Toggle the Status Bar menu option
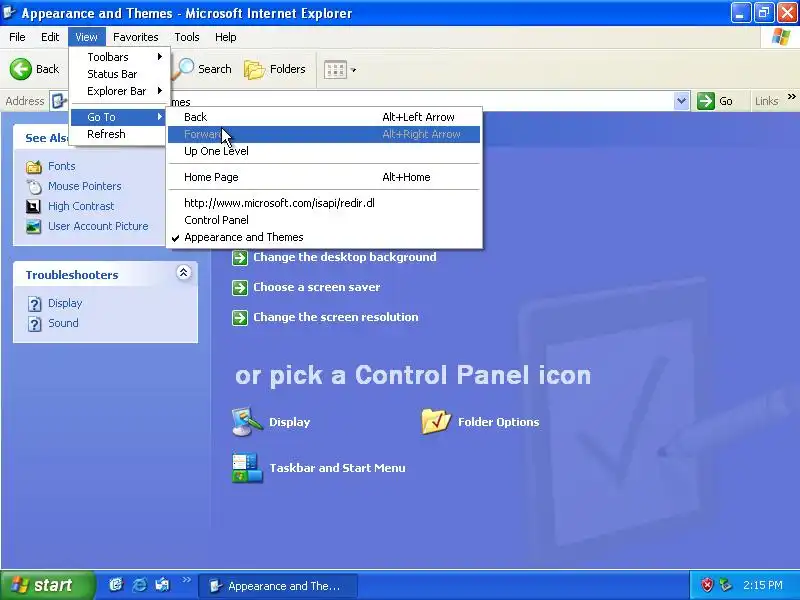Image resolution: width=800 pixels, height=600 pixels. coord(118,74)
